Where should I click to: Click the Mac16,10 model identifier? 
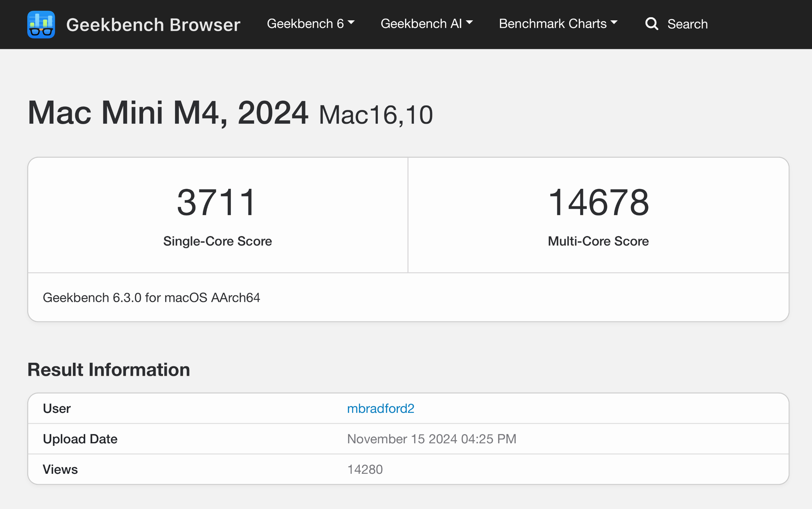(x=376, y=115)
